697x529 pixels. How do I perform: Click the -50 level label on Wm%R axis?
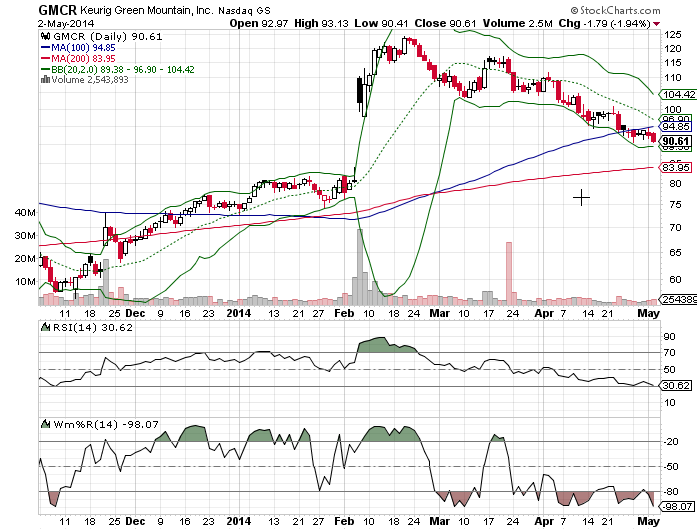(x=671, y=466)
